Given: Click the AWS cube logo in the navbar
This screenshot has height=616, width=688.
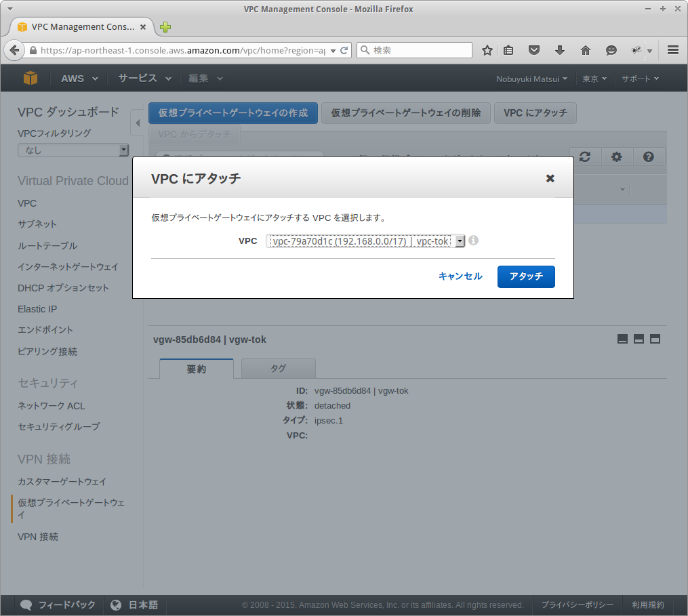Looking at the screenshot, I should [30, 77].
